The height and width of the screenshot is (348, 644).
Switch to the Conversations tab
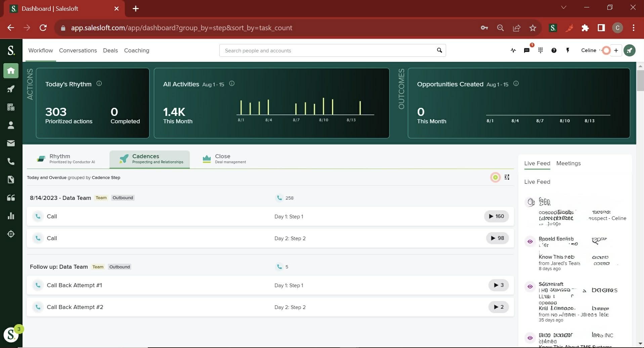78,50
